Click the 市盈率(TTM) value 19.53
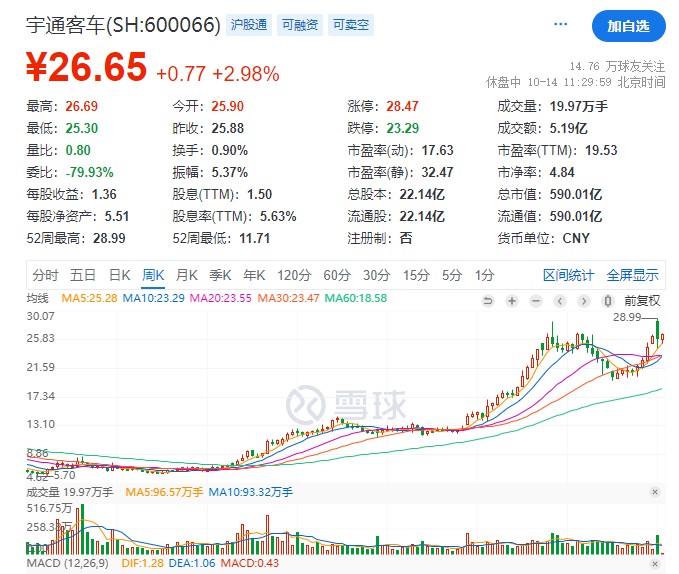The height and width of the screenshot is (574, 679). point(601,150)
